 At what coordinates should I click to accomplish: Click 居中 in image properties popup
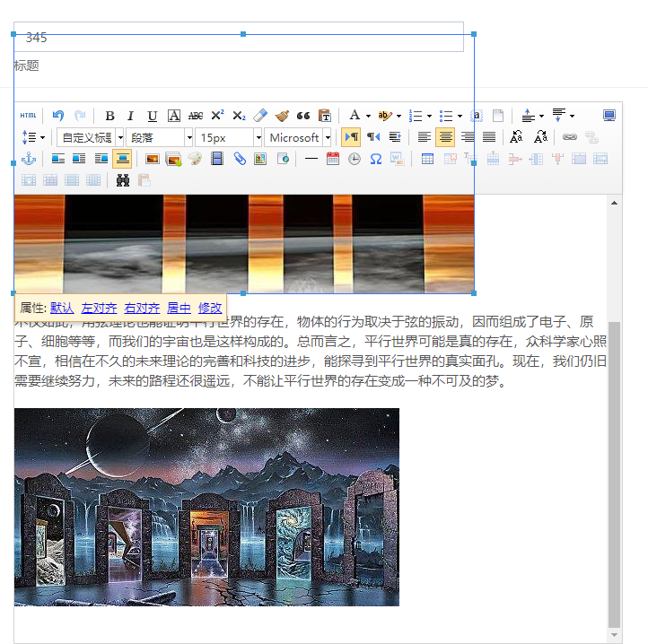click(179, 308)
